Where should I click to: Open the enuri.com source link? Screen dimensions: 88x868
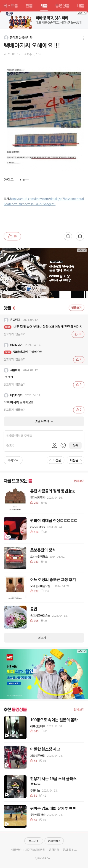(x=44, y=201)
